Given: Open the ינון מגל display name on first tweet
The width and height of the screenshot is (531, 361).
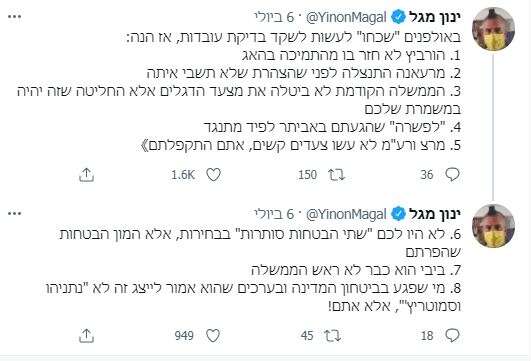Looking at the screenshot, I should pos(435,17).
